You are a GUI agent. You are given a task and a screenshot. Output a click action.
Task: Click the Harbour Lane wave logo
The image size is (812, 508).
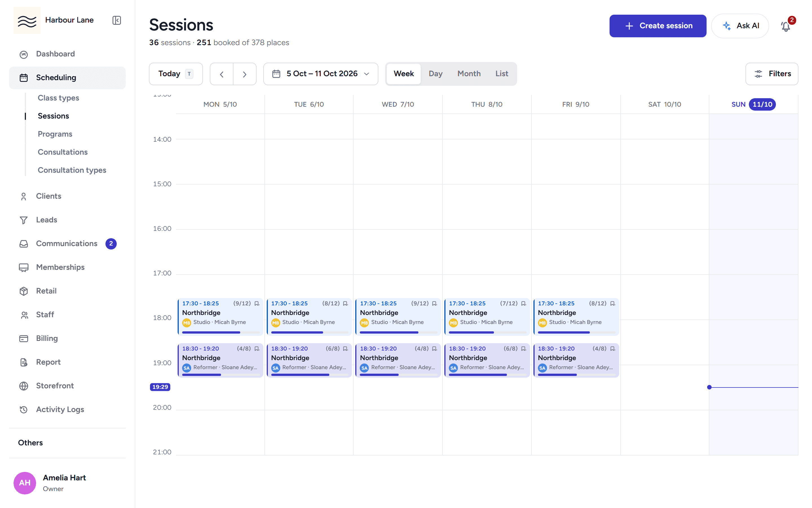click(27, 21)
